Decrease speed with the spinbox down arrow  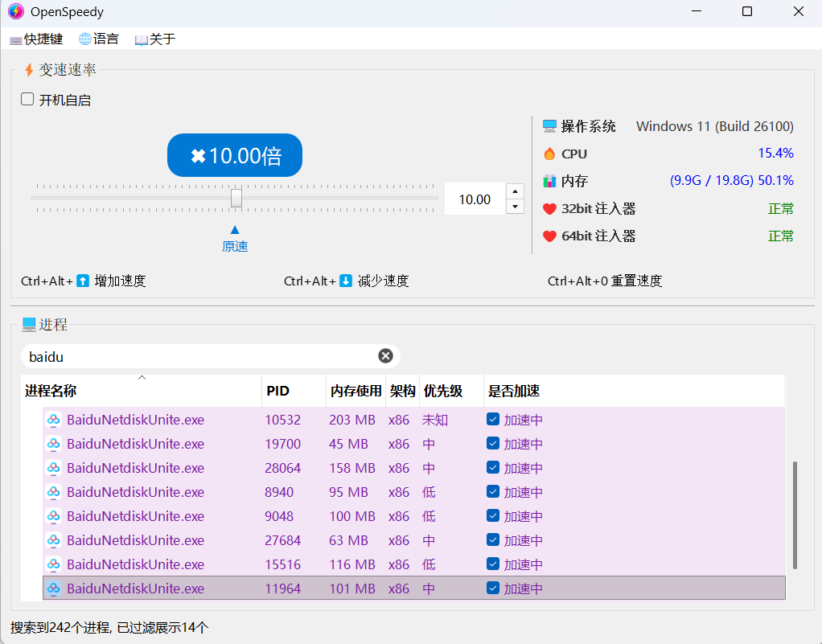coord(515,207)
